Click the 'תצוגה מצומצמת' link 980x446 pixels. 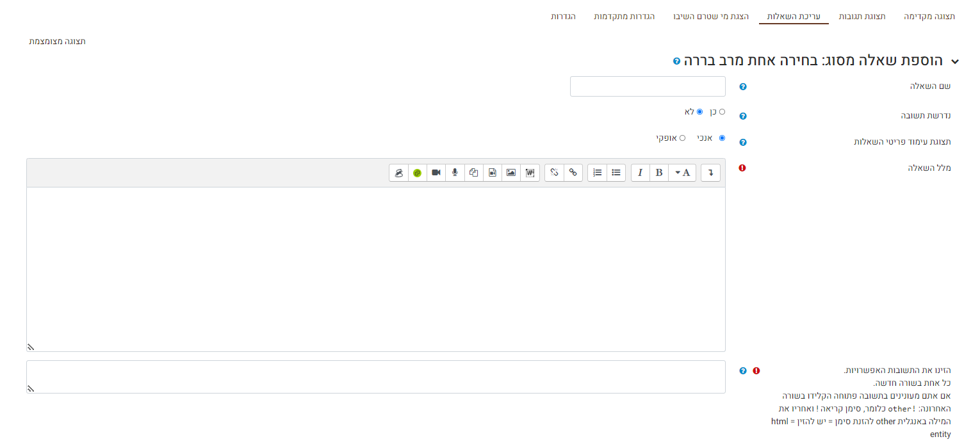[57, 42]
